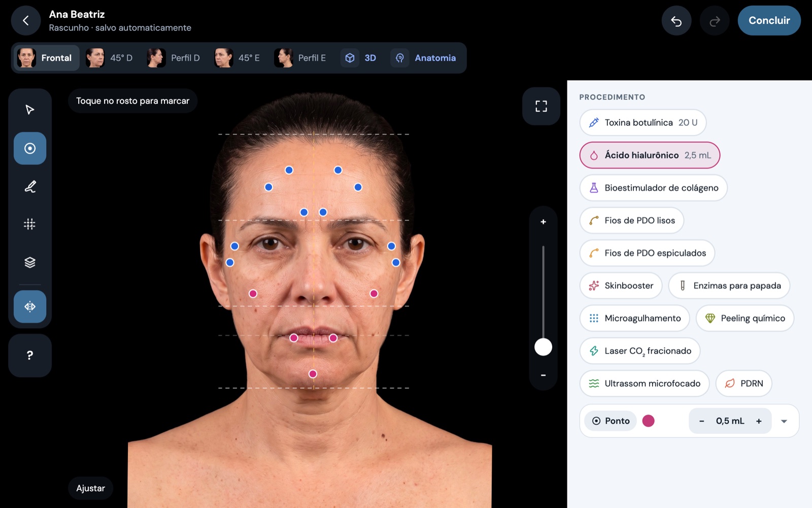
Task: Choose Fios de PDO lisos
Action: click(632, 220)
